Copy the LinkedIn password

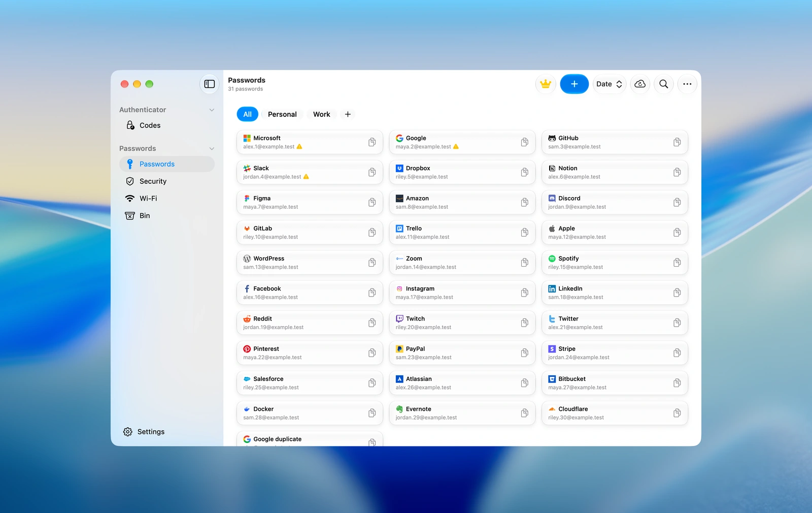(x=677, y=293)
